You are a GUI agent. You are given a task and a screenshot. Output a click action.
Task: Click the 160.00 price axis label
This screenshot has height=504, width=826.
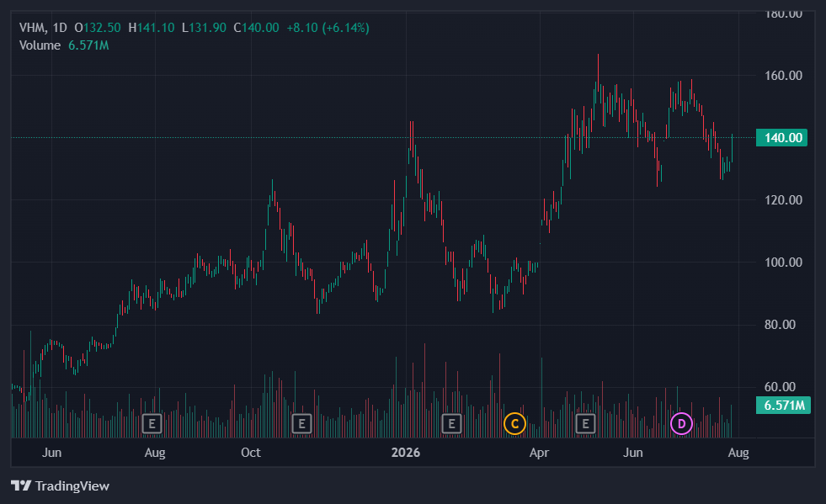tap(783, 76)
